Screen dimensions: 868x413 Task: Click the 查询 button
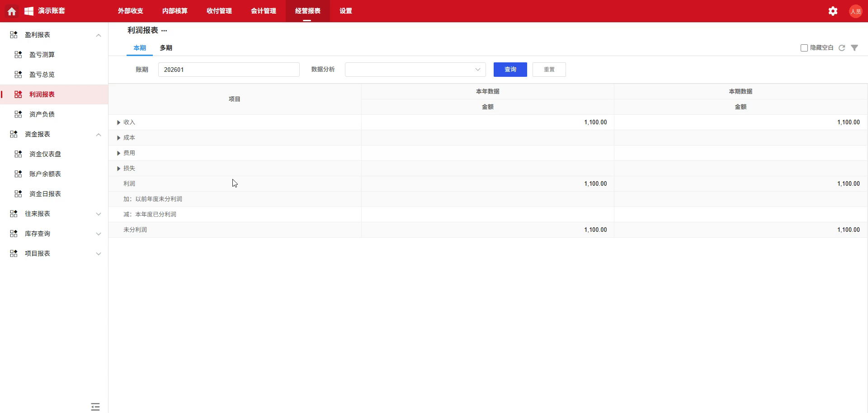(510, 70)
